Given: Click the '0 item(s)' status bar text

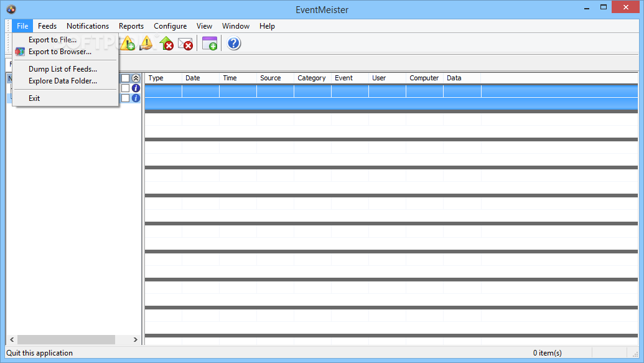Looking at the screenshot, I should (x=547, y=352).
